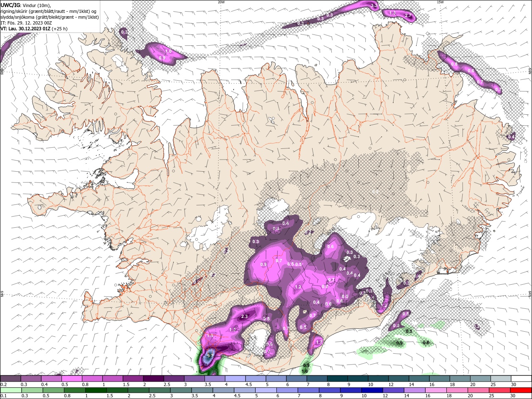
Task: Click the '0.2' legend scale label
Action: click(3, 384)
